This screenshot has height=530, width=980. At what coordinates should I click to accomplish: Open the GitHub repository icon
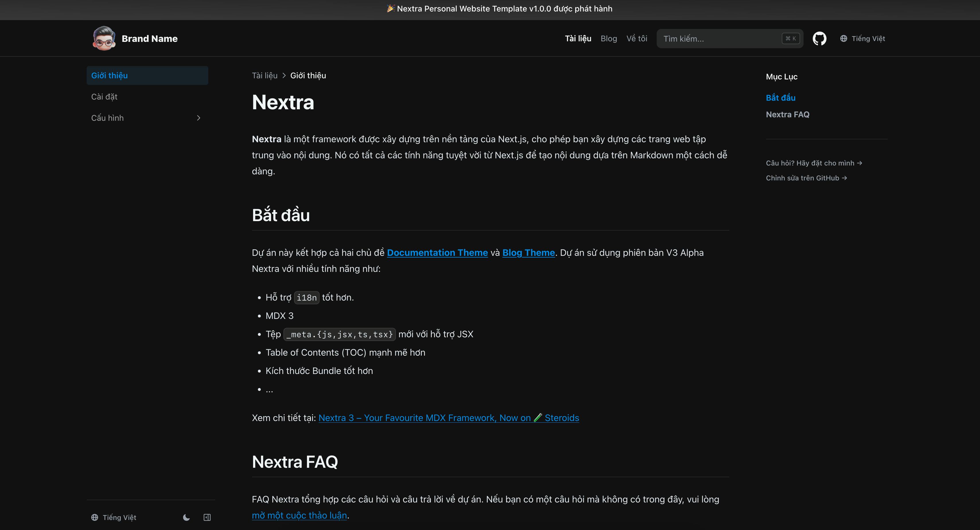pos(819,38)
